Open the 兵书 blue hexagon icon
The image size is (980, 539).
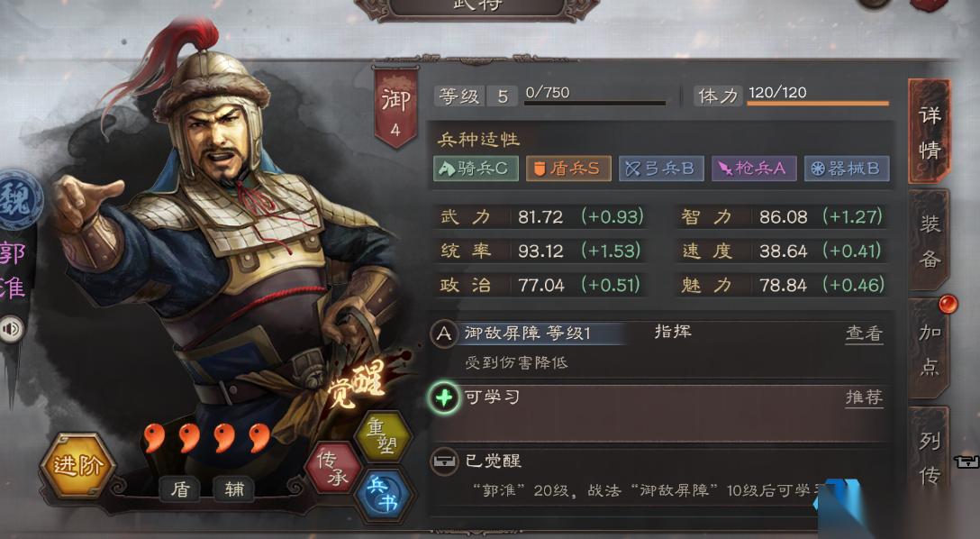click(x=383, y=493)
